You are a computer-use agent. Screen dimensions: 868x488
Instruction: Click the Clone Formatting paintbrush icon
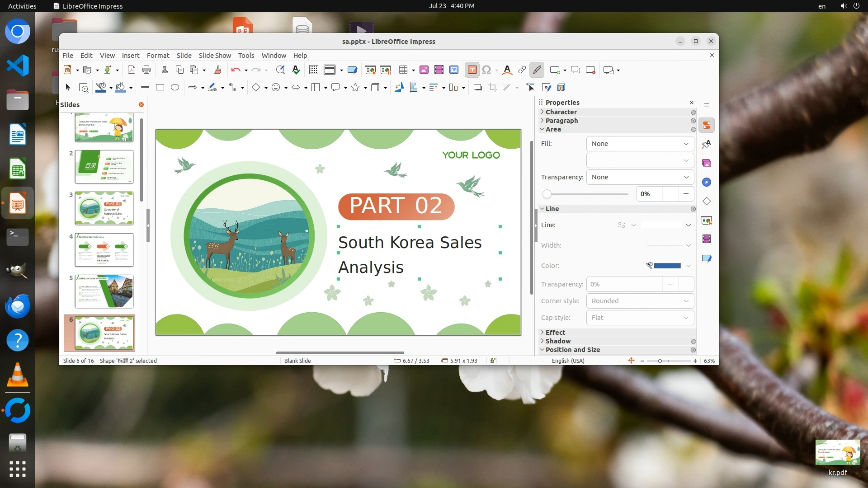218,70
